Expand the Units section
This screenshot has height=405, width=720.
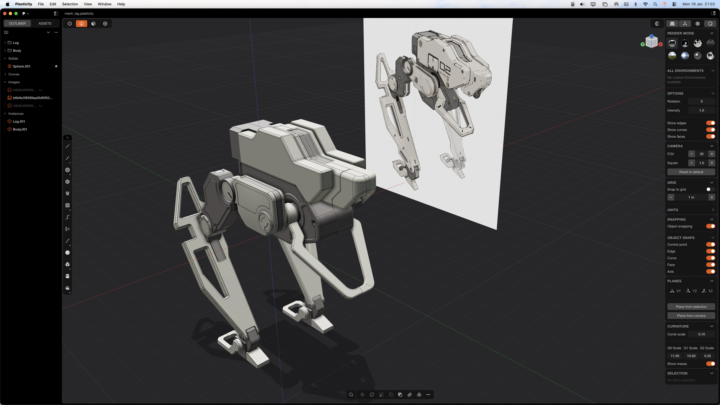click(712, 210)
